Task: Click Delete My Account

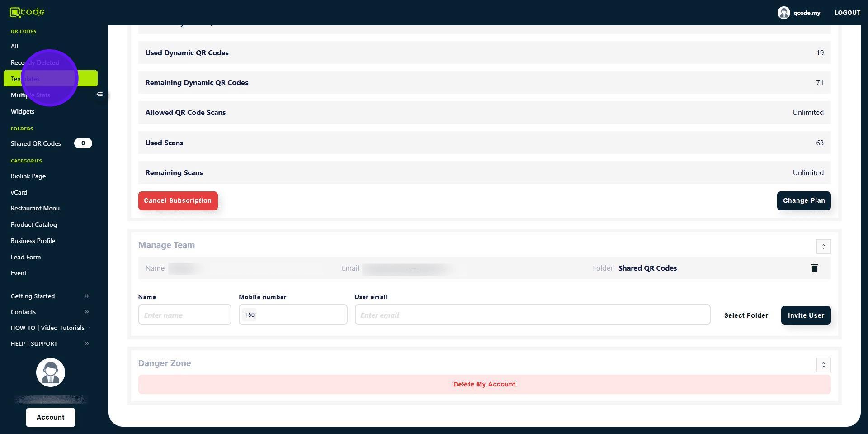Action: pyautogui.click(x=484, y=384)
